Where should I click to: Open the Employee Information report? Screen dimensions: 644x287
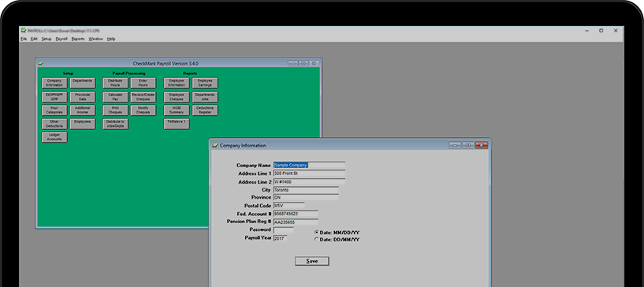[x=177, y=83]
